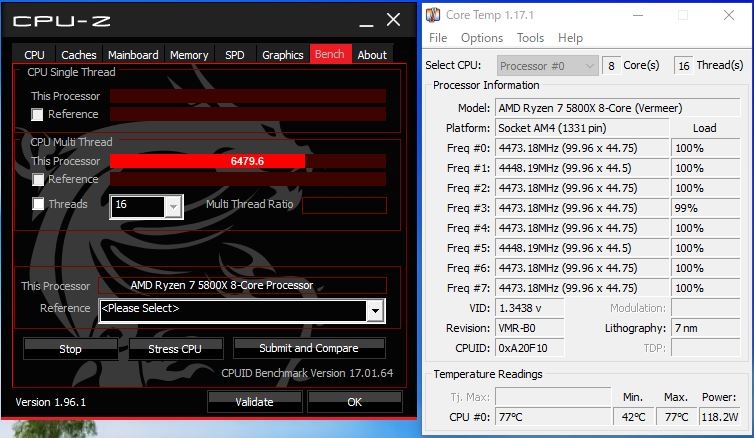Select the Freq #3 load value 99%
754x438 pixels.
[x=705, y=208]
